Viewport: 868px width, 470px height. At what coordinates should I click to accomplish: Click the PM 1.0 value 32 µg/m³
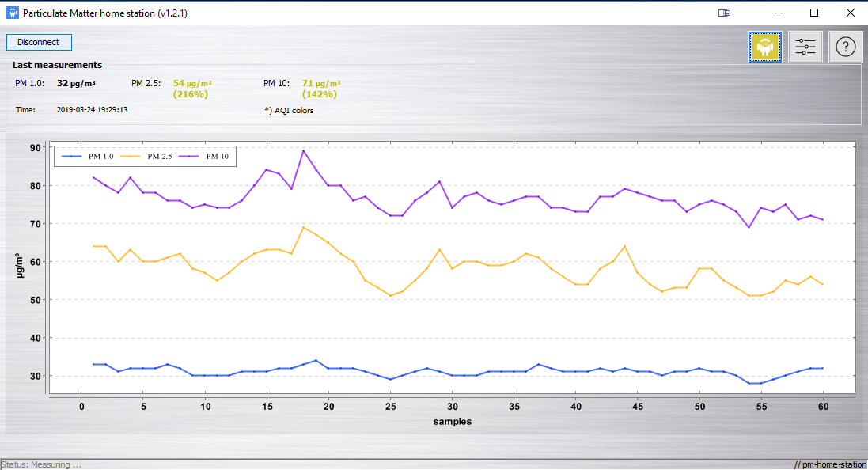[x=76, y=83]
